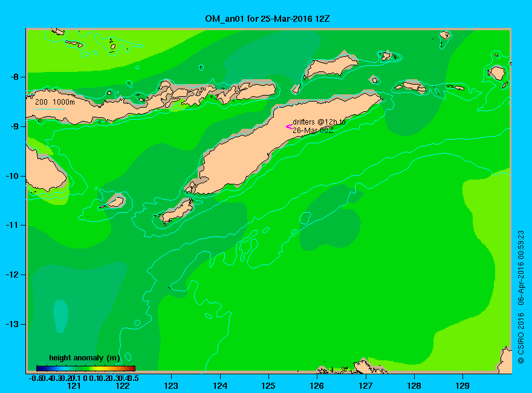This screenshot has height=393, width=532.
Task: Click the longitude label '126'
Action: (317, 386)
